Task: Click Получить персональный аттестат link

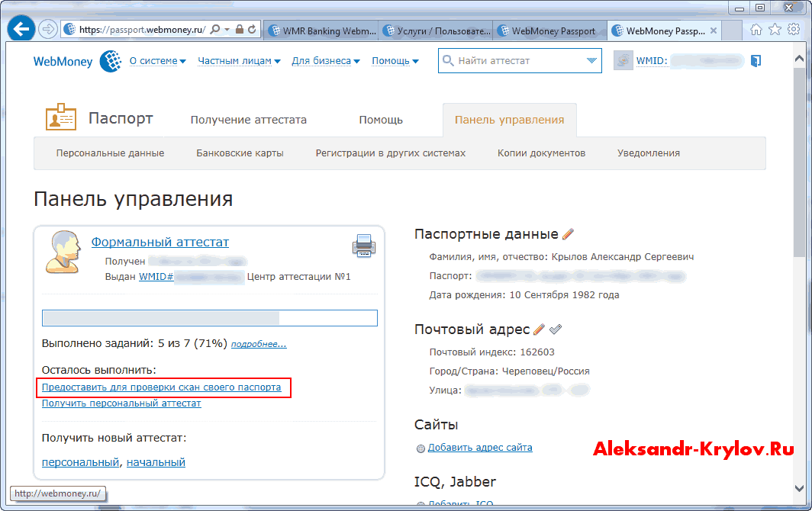Action: click(x=121, y=403)
